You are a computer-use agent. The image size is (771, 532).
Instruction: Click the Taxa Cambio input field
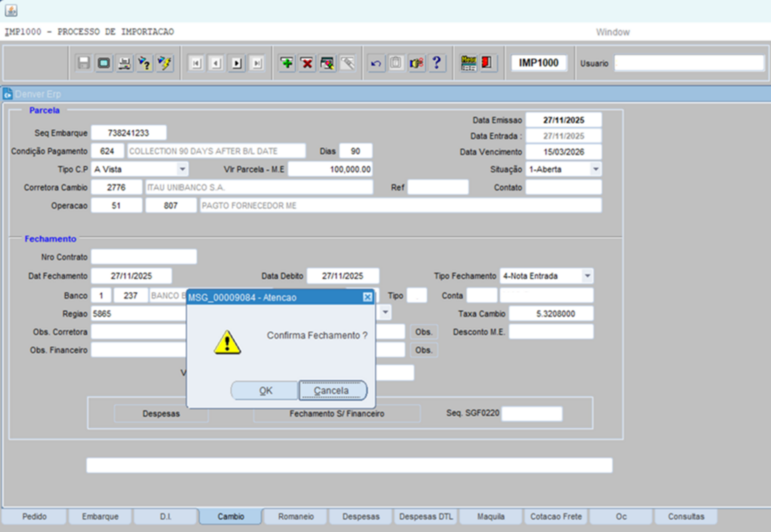551,314
